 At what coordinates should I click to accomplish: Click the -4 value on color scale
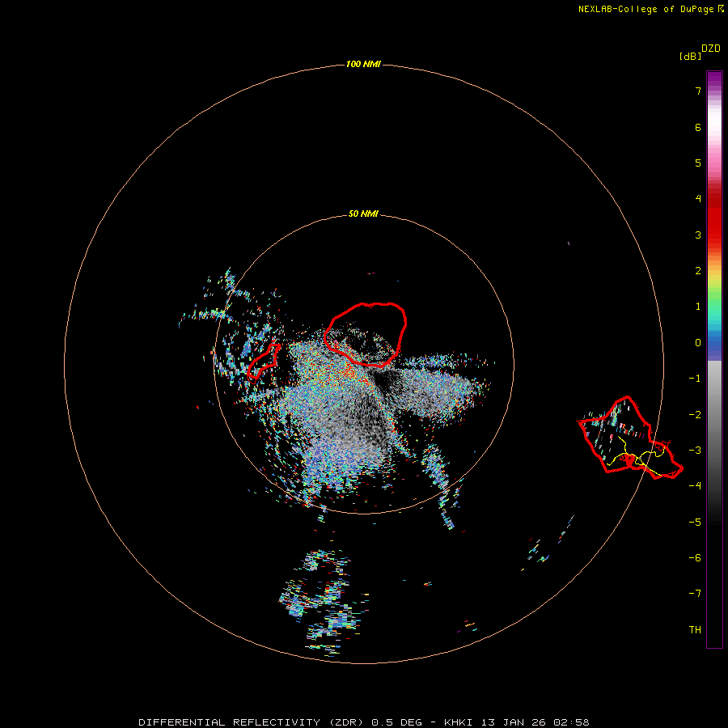click(x=695, y=486)
